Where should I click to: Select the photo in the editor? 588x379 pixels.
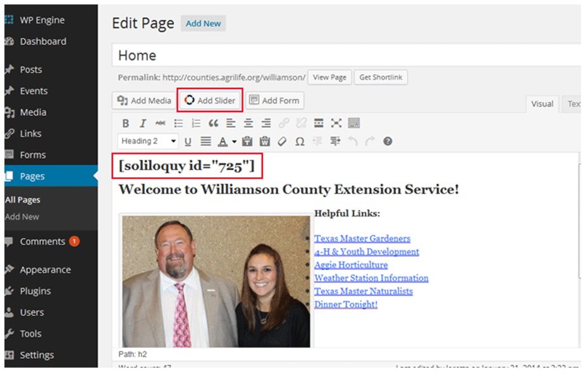coord(216,282)
